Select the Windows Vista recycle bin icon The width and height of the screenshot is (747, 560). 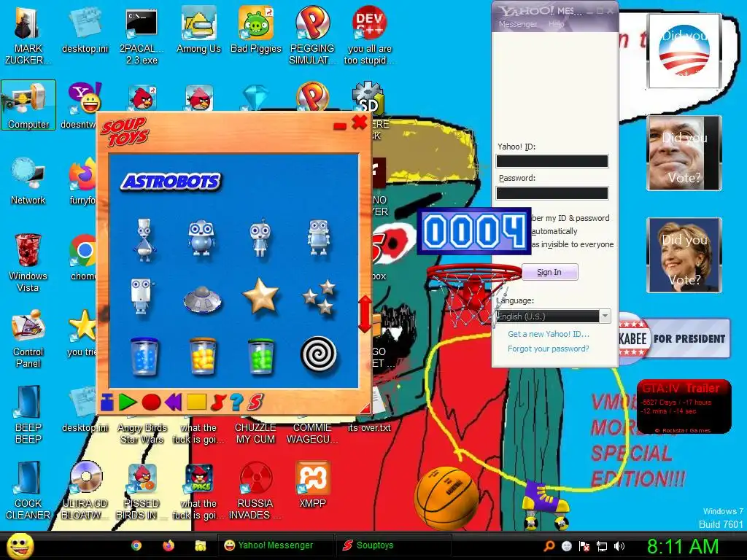tap(28, 262)
